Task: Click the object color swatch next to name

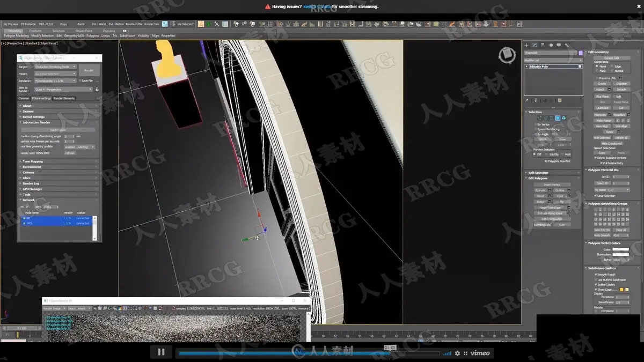Action: pyautogui.click(x=580, y=53)
